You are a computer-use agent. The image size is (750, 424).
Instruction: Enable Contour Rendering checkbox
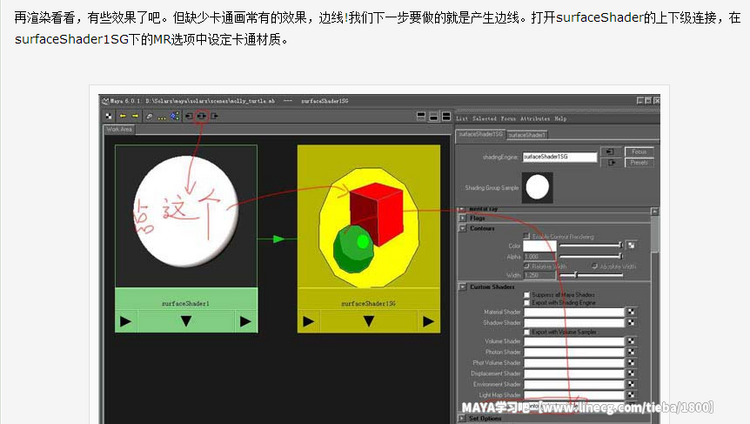coord(527,236)
